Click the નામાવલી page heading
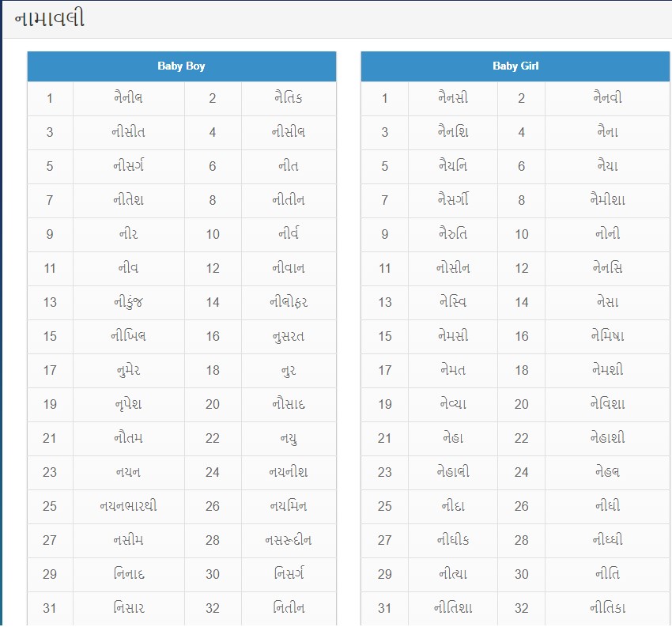 49,19
